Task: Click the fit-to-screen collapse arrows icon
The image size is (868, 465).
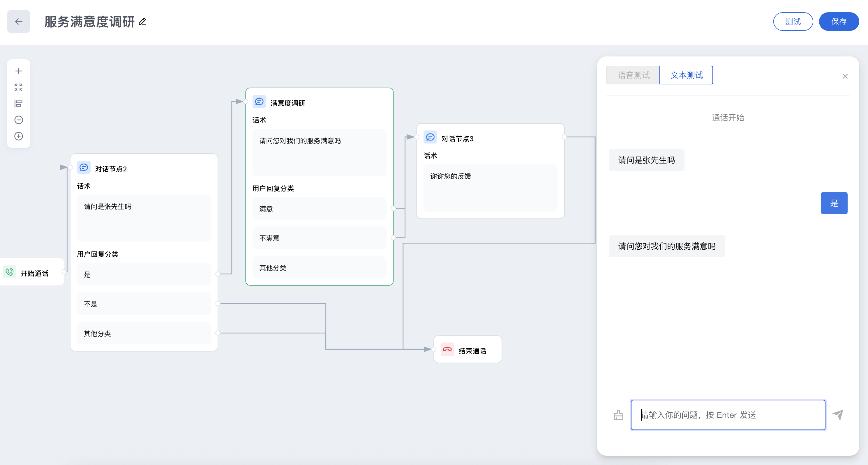Action: point(19,87)
